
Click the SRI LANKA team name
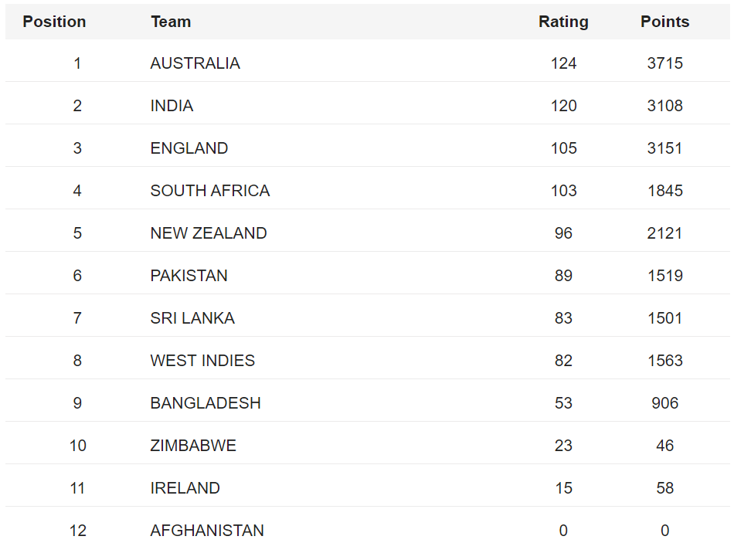[x=192, y=318]
